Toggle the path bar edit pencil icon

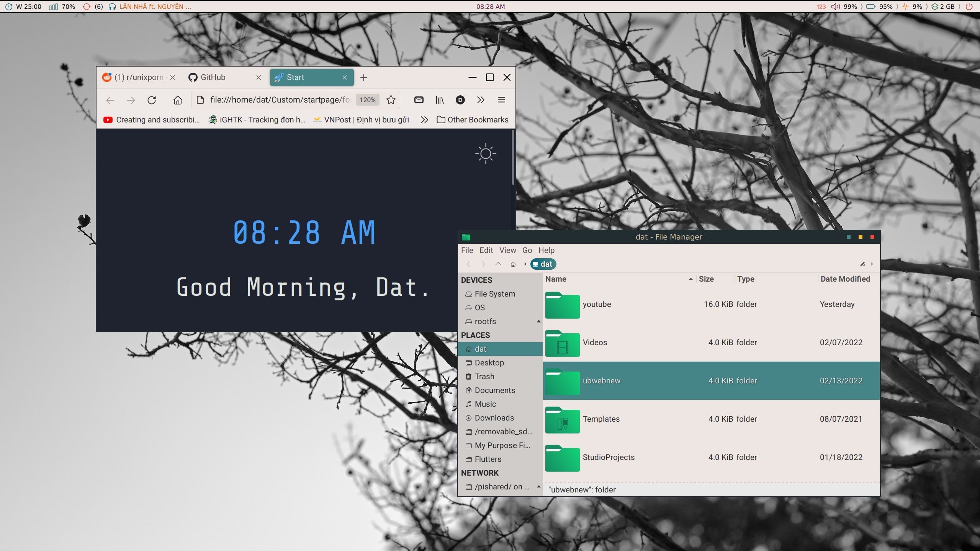pyautogui.click(x=862, y=264)
